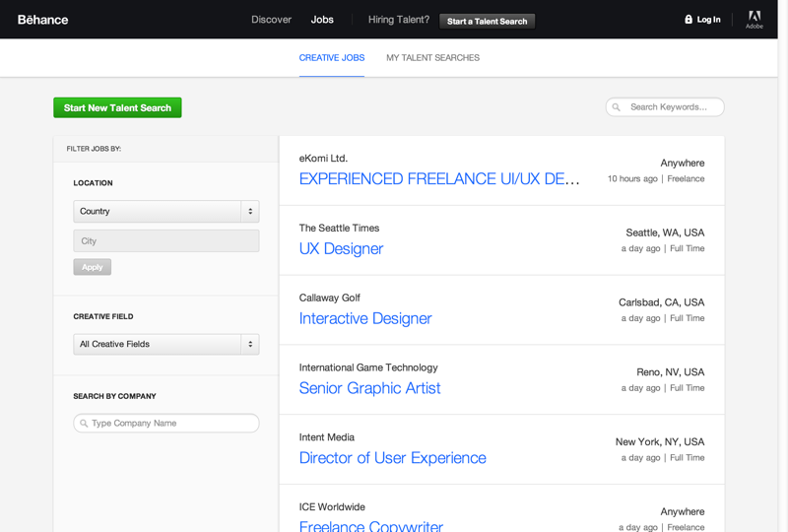The image size is (788, 532).
Task: Open Jobs in top navigation
Action: pyautogui.click(x=322, y=20)
